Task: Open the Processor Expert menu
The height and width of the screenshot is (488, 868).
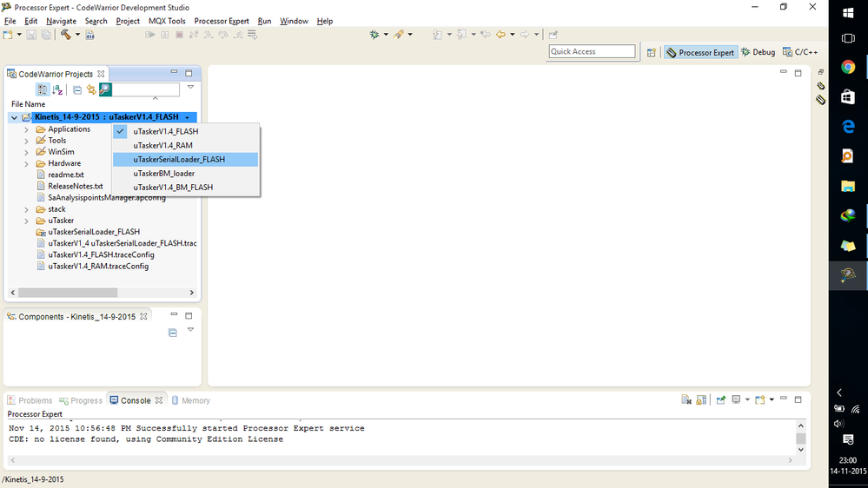Action: (x=222, y=21)
